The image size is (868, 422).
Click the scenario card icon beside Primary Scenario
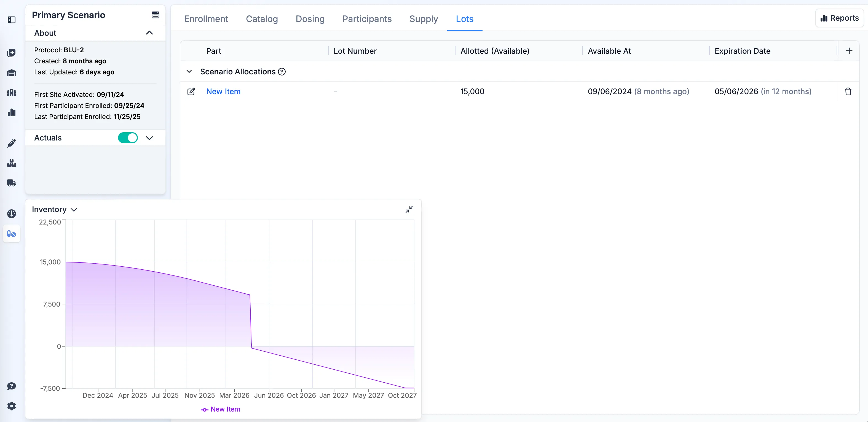coord(155,15)
